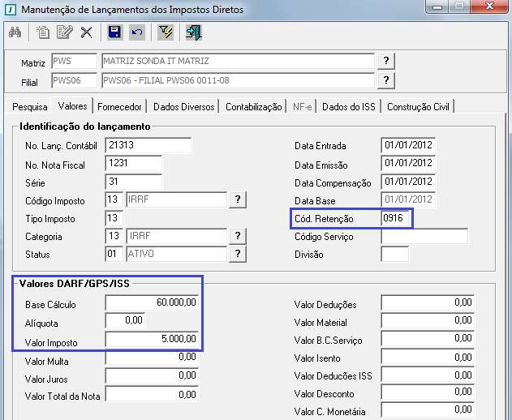This screenshot has width=512, height=420.
Task: Click the Data Base date field
Action: [408, 199]
